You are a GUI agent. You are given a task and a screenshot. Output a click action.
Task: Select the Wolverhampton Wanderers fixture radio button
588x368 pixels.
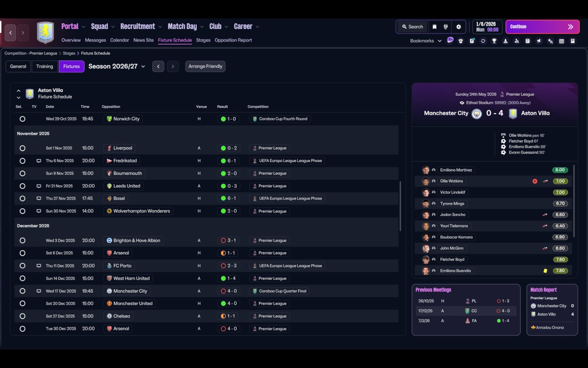pyautogui.click(x=23, y=211)
